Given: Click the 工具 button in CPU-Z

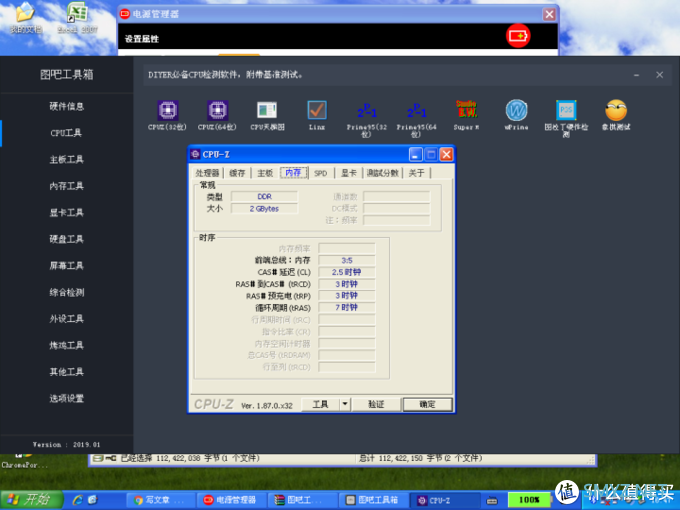Looking at the screenshot, I should (x=320, y=404).
